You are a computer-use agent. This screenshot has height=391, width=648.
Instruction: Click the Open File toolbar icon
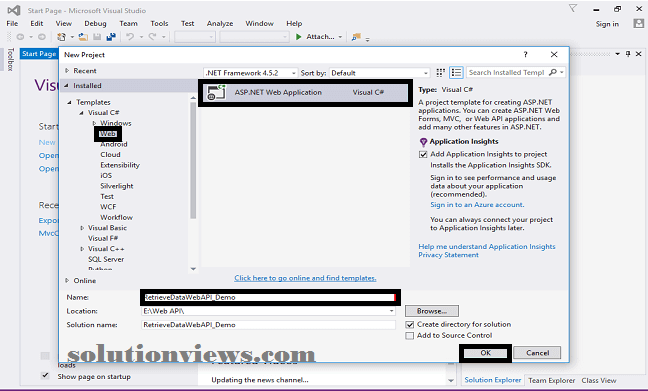83,37
